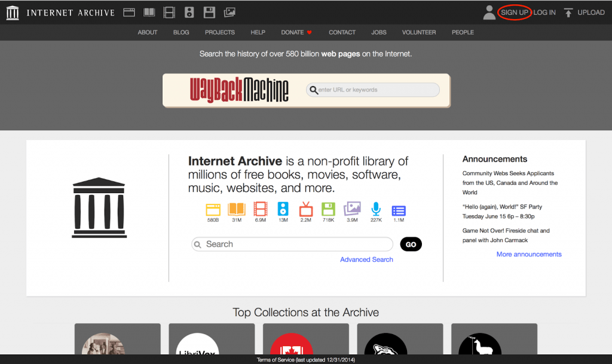Select the blue audio speaker icon labeled 13M
The height and width of the screenshot is (364, 612).
[x=283, y=209]
